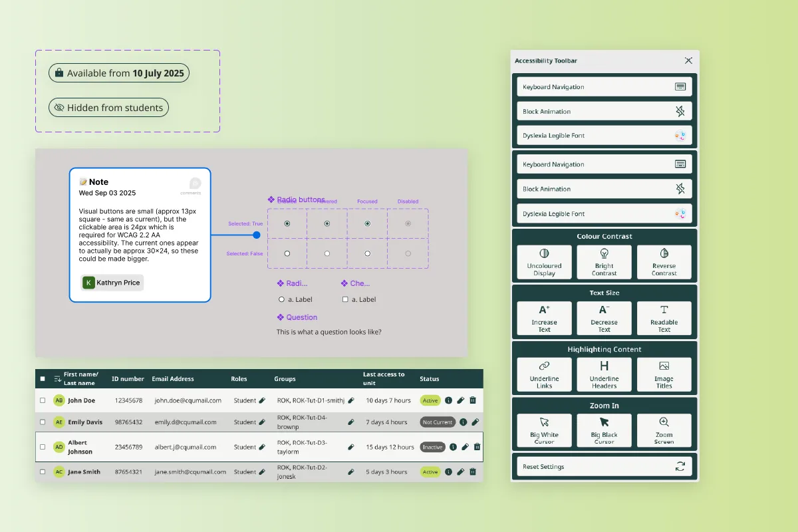The height and width of the screenshot is (532, 798).
Task: Click edit pencil beside John Doe's info icon
Action: pyautogui.click(x=460, y=400)
